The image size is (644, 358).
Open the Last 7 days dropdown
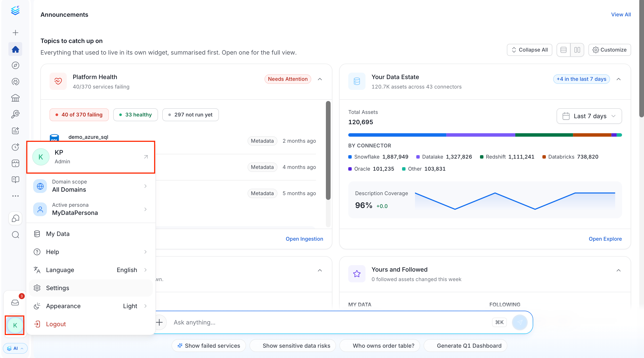[589, 116]
